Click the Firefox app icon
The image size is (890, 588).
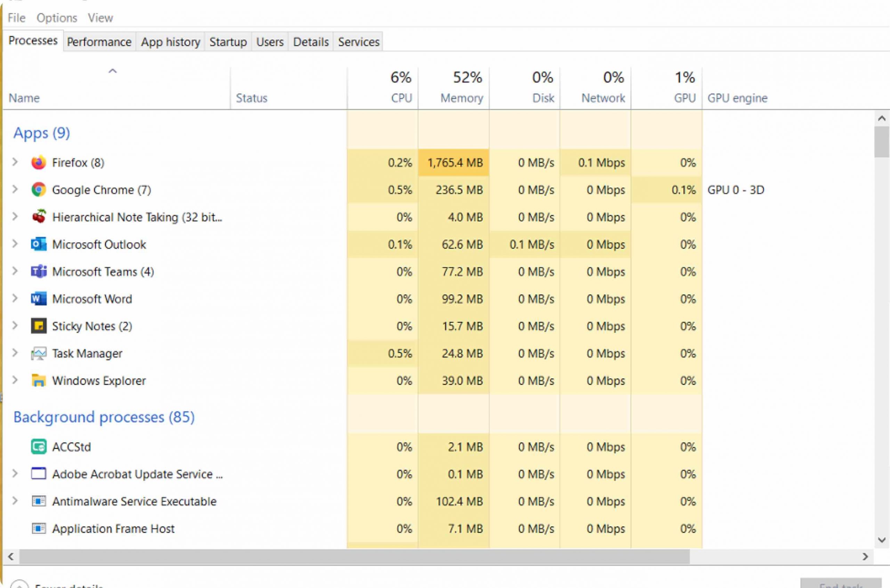pos(39,162)
